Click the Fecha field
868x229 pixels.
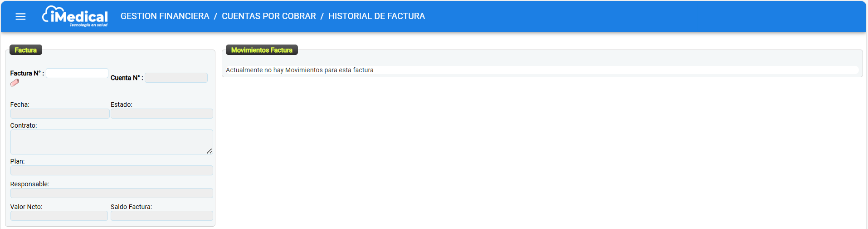pos(60,114)
